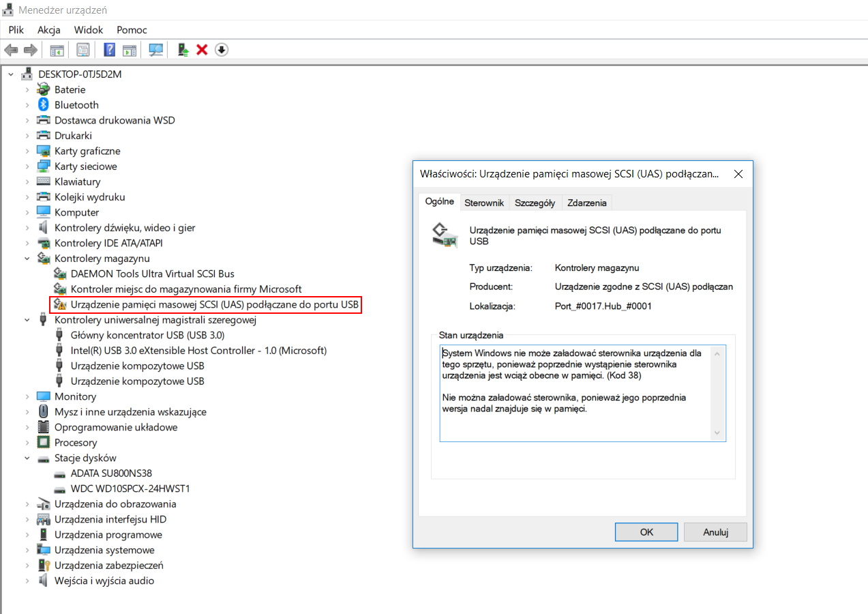Click the Bluetooth category icon
The width and height of the screenshot is (868, 614).
44,104
